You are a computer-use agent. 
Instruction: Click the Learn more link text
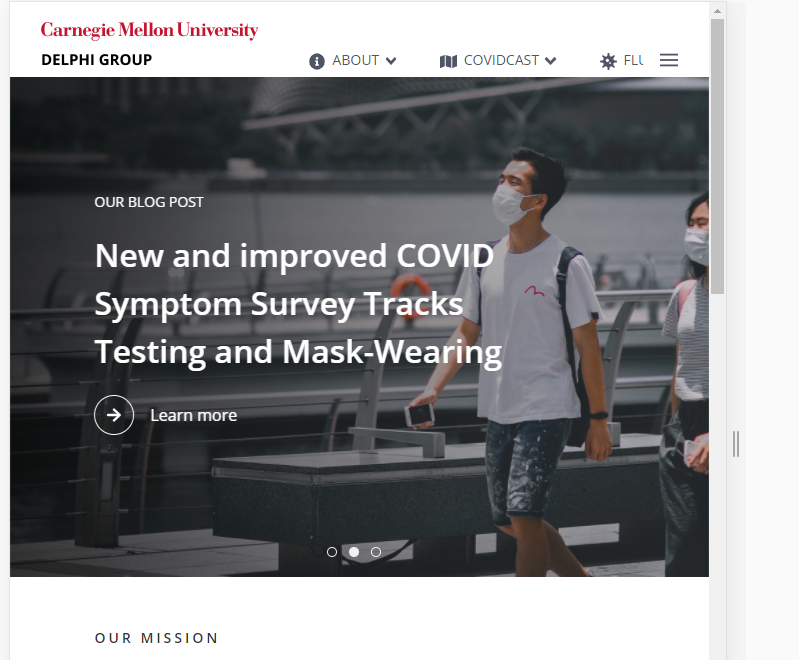tap(194, 415)
